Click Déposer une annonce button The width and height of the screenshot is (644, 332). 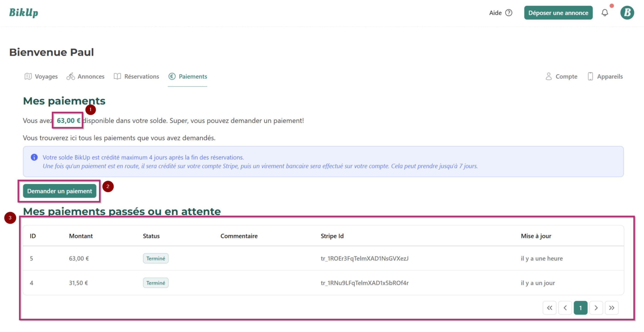click(558, 13)
